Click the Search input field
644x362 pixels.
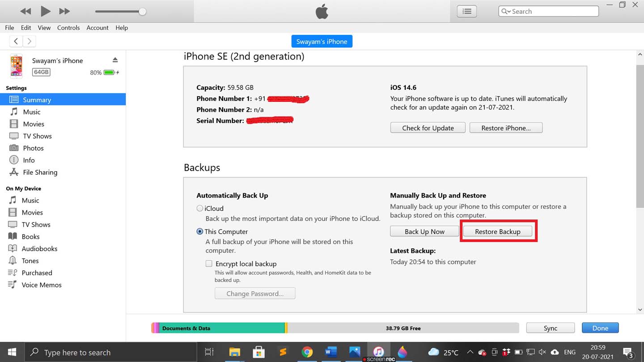click(x=548, y=11)
